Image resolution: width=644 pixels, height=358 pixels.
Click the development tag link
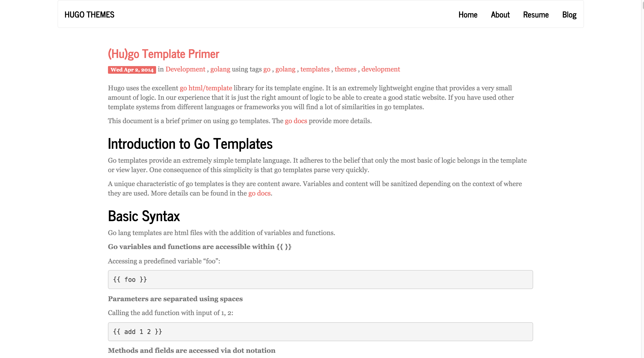tap(380, 69)
